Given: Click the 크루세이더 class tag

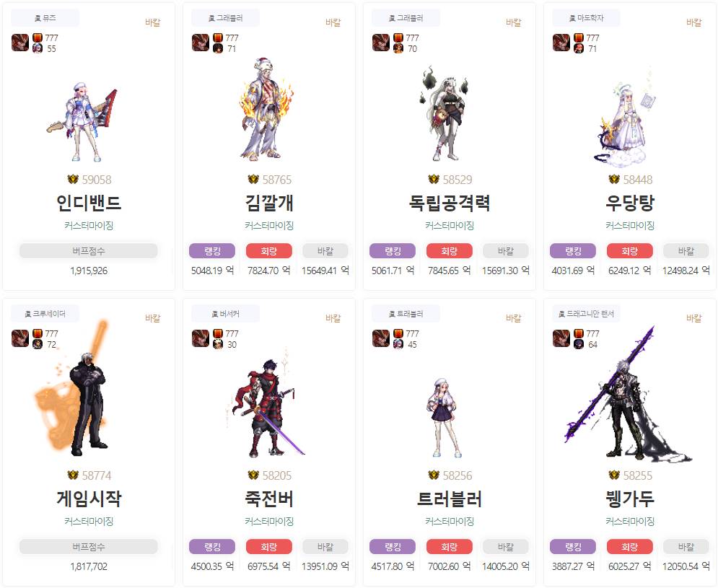Looking at the screenshot, I should [45, 314].
